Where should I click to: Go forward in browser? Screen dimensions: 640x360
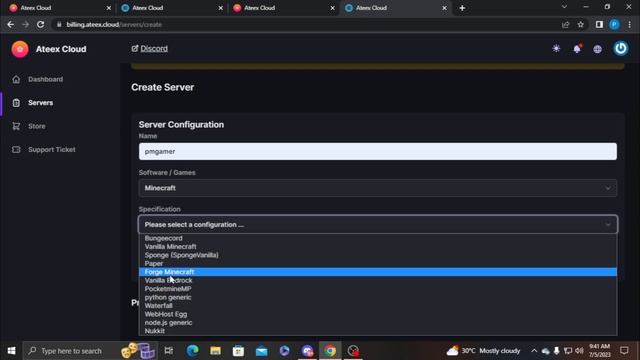click(25, 24)
